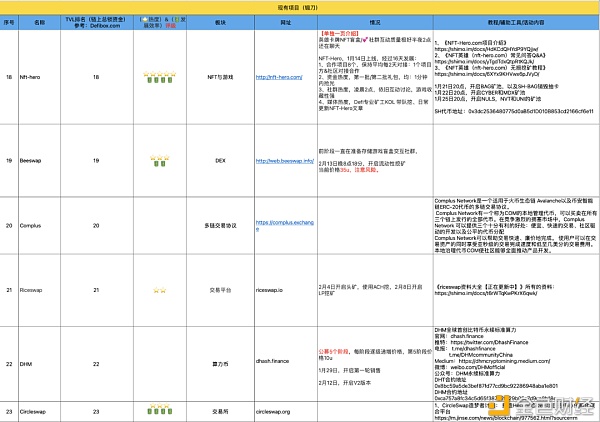The image size is (600, 422).
Task: Click the 情况 column header
Action: click(375, 23)
